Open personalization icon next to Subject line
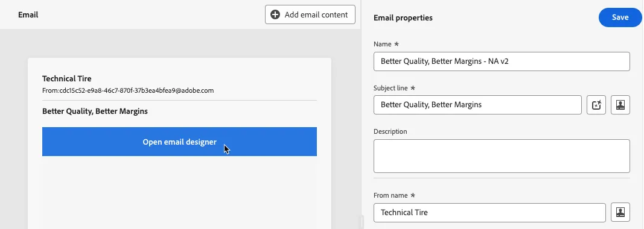The image size is (644, 229). pos(620,105)
